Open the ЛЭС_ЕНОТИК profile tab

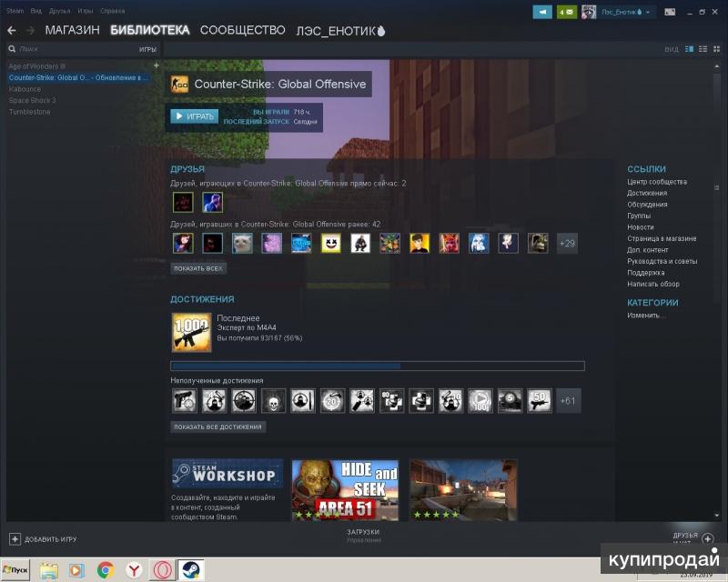click(x=340, y=31)
